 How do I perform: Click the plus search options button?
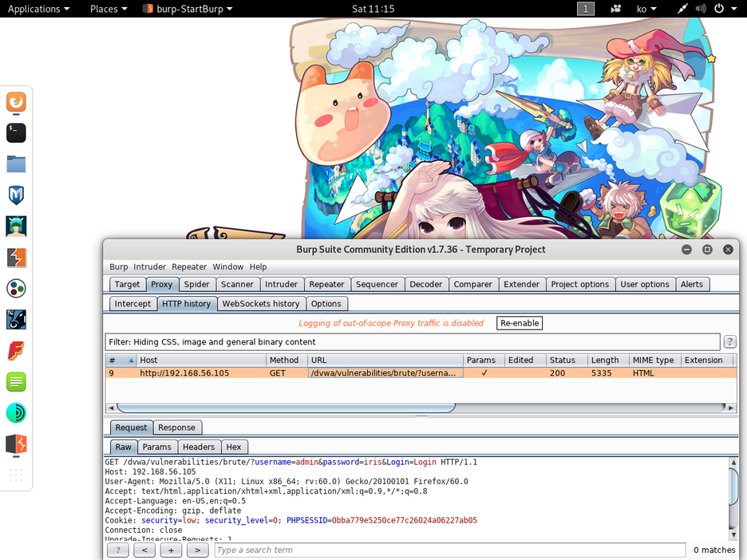click(x=171, y=550)
